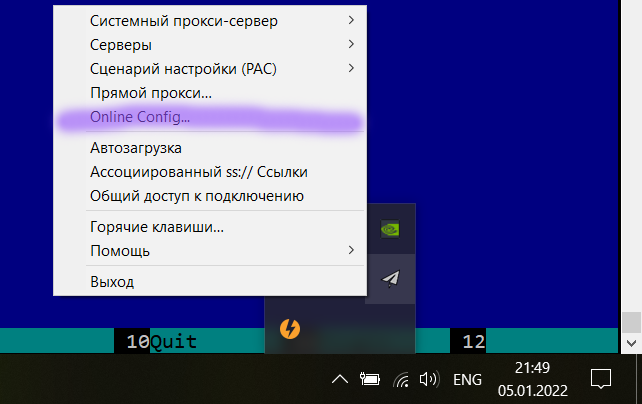
Task: Click vertical scrollbar thumb
Action: click(631, 323)
